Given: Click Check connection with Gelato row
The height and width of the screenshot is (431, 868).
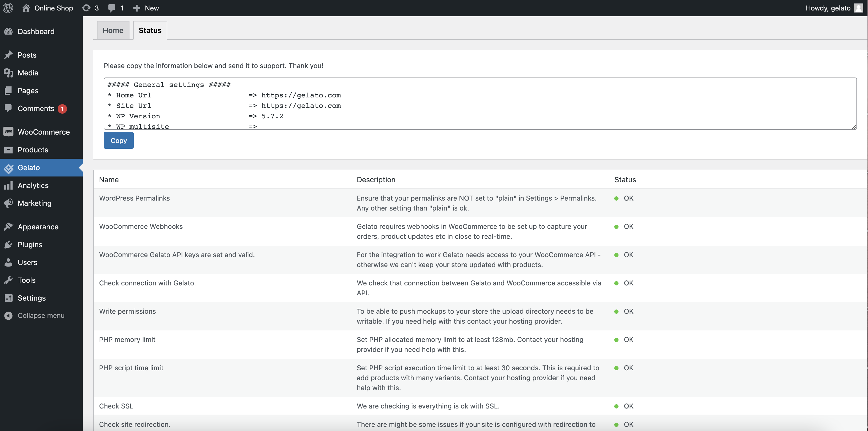Looking at the screenshot, I should (x=147, y=283).
